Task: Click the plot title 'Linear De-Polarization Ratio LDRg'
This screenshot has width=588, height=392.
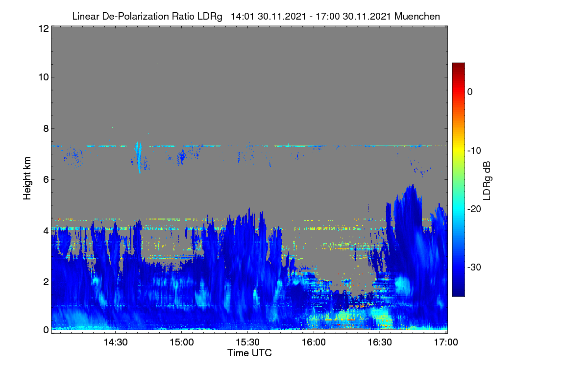Action: coord(147,16)
